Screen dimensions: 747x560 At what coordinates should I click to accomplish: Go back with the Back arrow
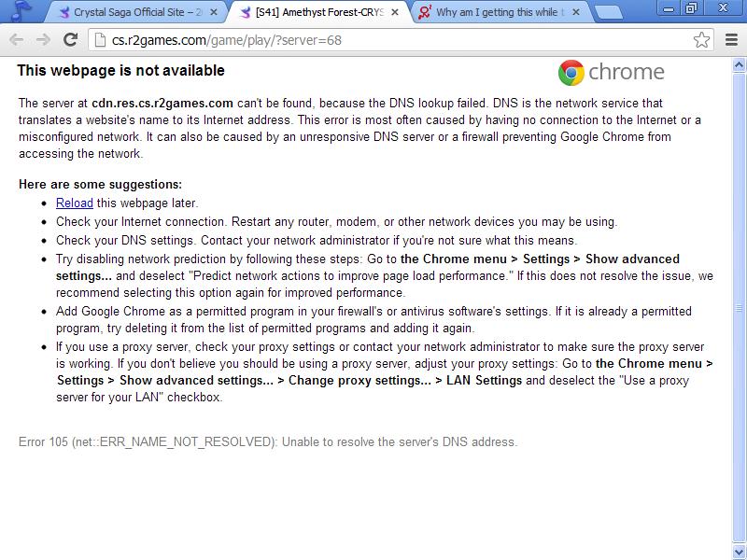point(16,40)
